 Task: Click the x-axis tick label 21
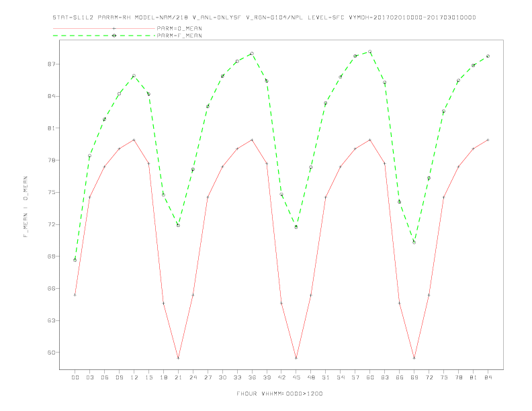pos(178,377)
